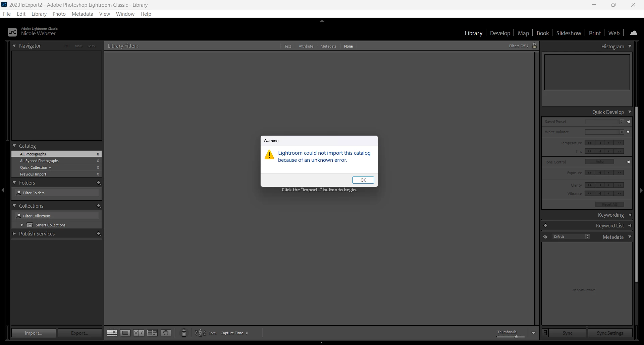Viewport: 644px width, 345px height.
Task: Open Survey view icon
Action: [x=152, y=333]
